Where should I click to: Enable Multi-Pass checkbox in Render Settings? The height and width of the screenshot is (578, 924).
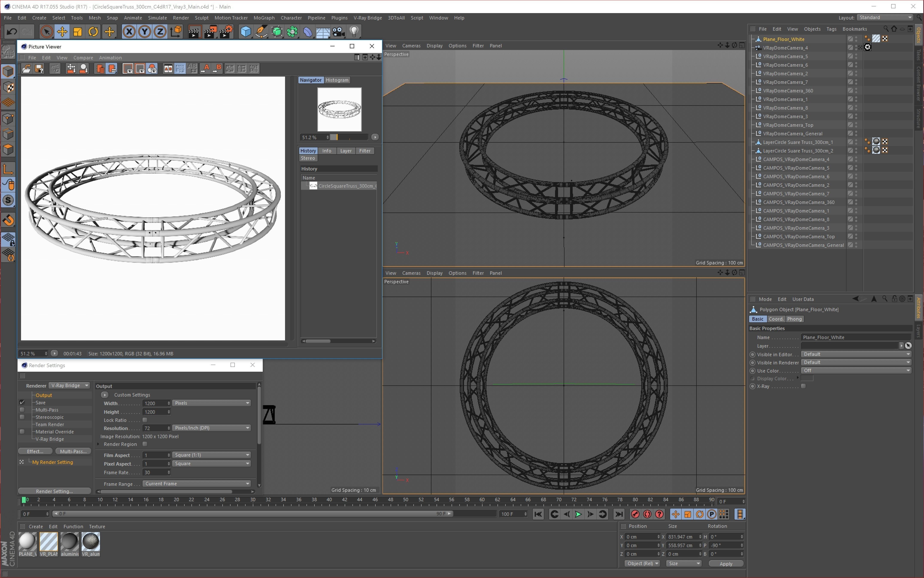pyautogui.click(x=22, y=409)
